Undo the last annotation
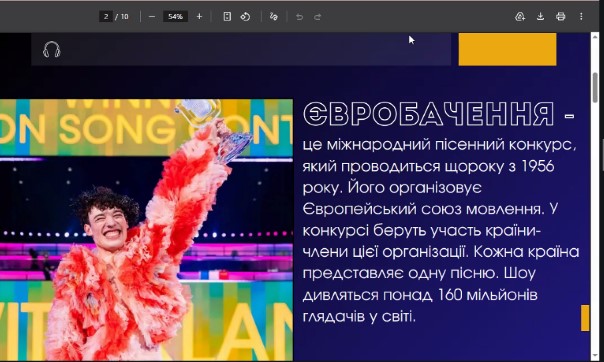The image size is (604, 362). [x=299, y=17]
